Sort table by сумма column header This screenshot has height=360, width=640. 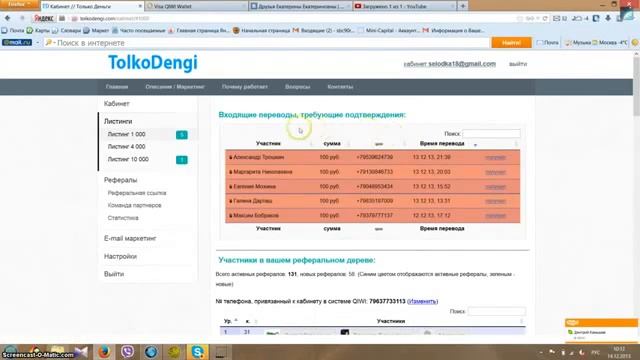click(x=332, y=144)
